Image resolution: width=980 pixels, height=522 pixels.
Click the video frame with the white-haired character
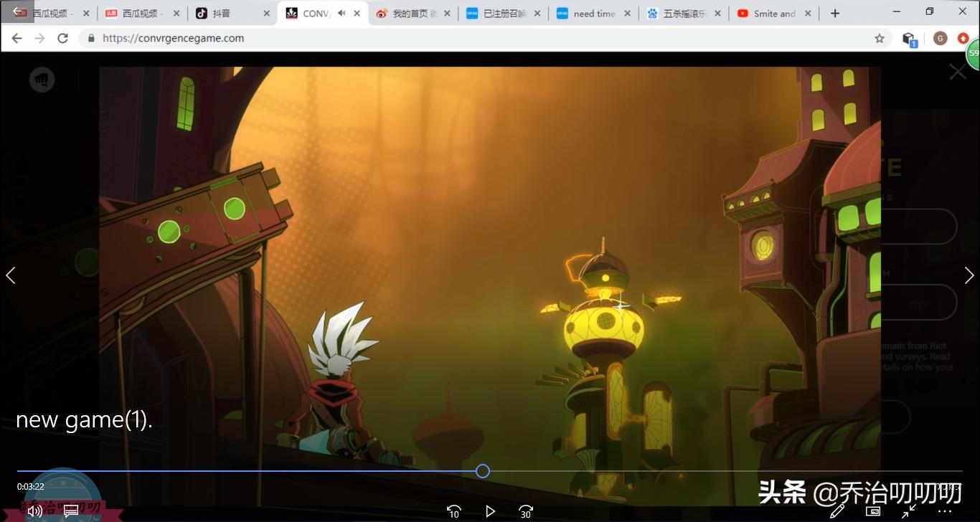point(490,285)
